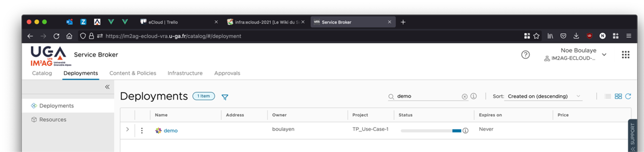Screen dimensions: 644x152
Task: Open the Infrastructure tab
Action: point(185,73)
